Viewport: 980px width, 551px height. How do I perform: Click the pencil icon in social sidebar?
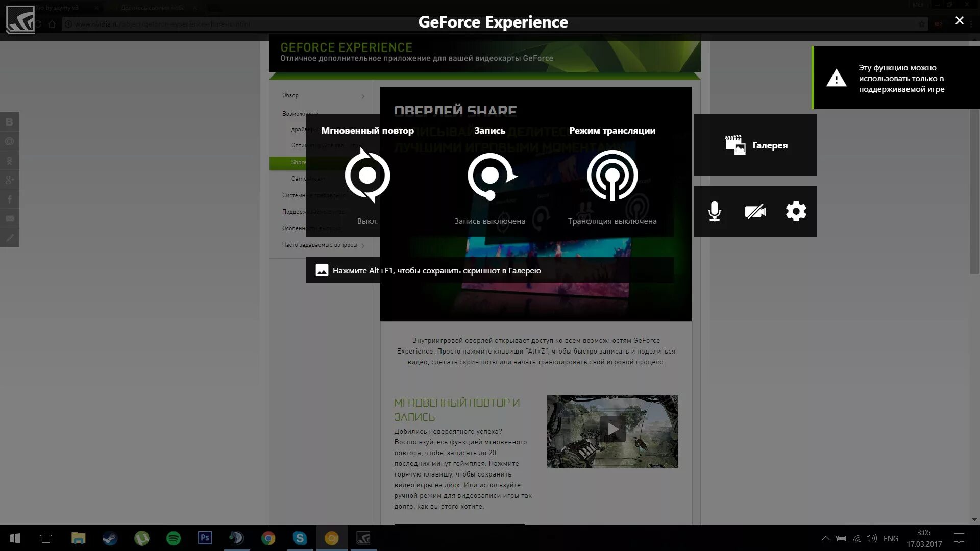[x=9, y=238]
